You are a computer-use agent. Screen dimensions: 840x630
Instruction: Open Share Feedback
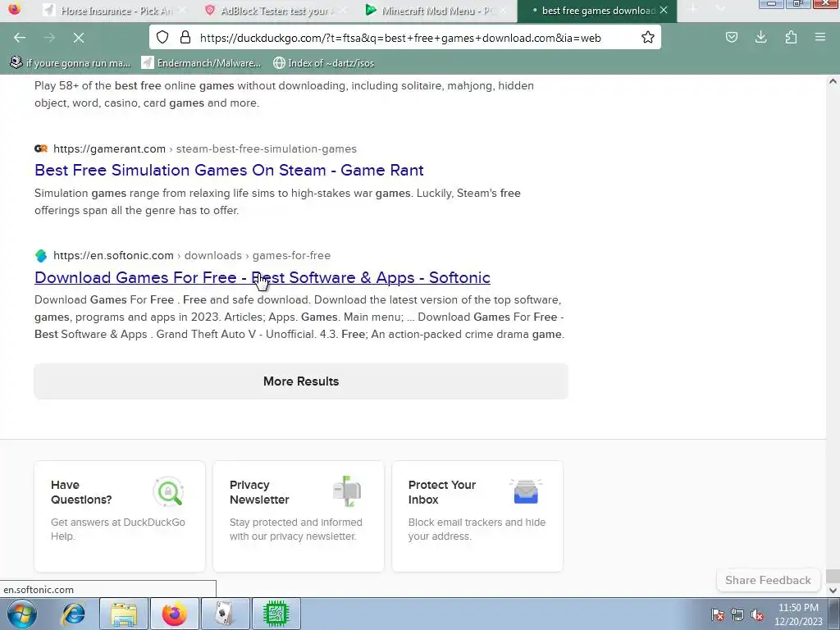coord(768,580)
